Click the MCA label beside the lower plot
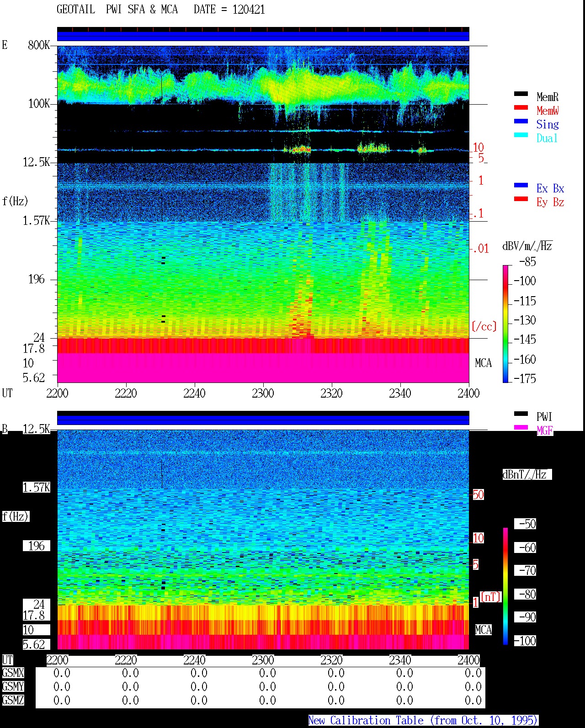Screen dimensions: 585x728 coord(483,630)
